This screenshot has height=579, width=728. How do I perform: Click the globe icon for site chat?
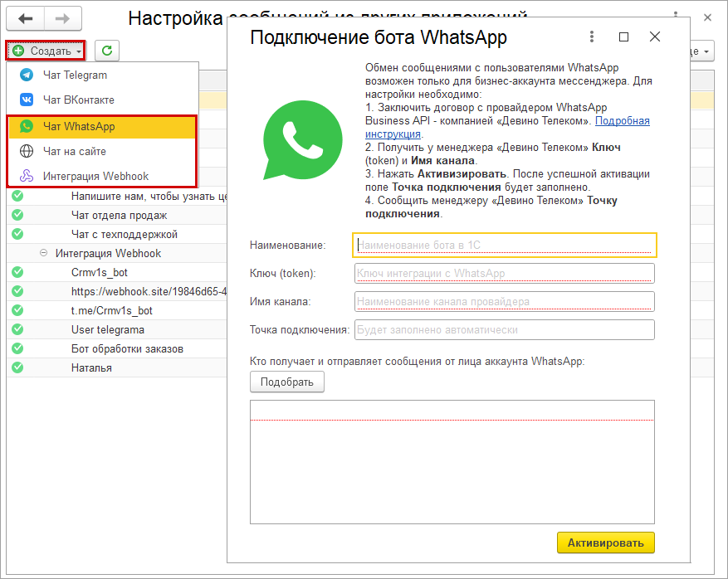click(x=27, y=151)
